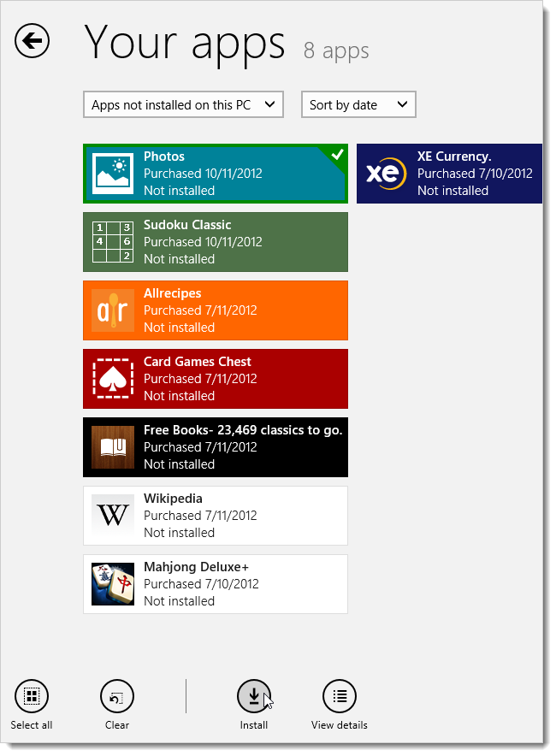556x756 pixels.
Task: Click the View details list icon
Action: (x=340, y=696)
